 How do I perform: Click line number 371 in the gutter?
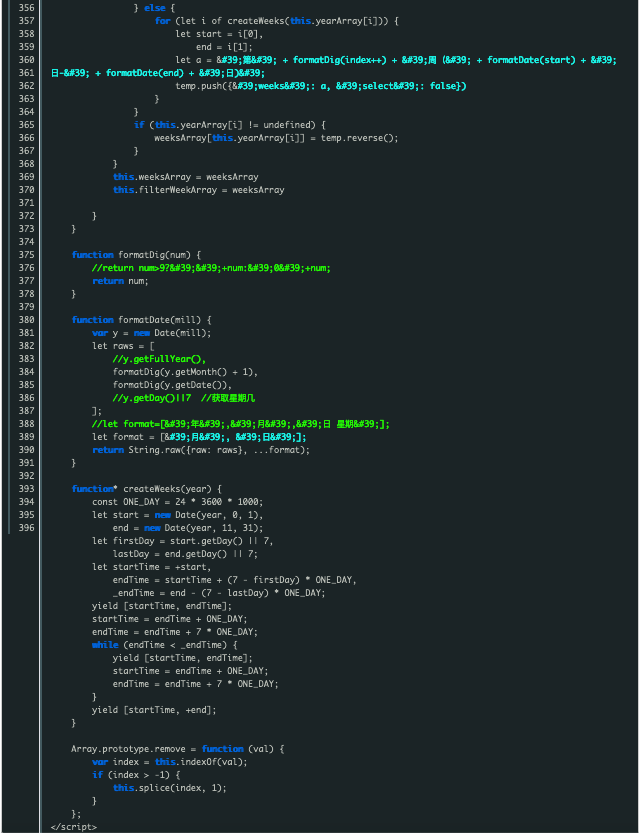26,203
